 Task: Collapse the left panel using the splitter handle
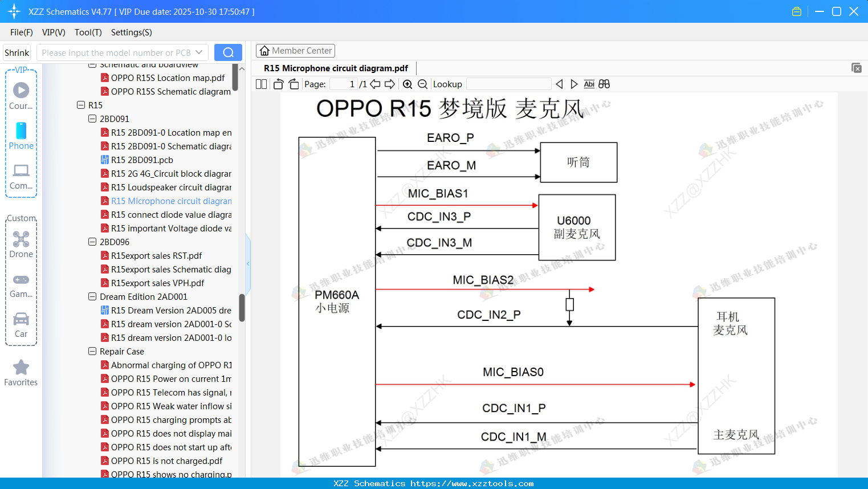click(x=248, y=263)
